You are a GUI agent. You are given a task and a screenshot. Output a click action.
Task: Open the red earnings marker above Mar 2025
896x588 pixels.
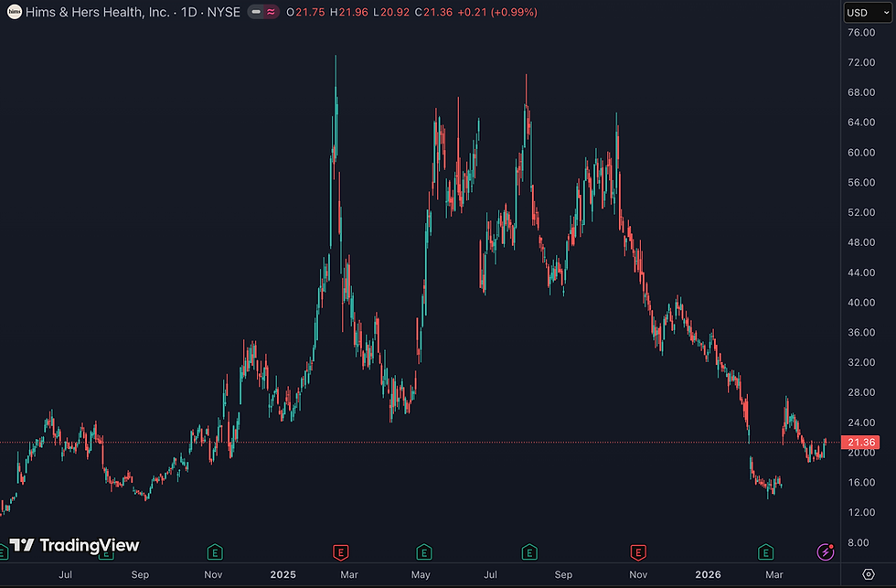pos(340,552)
